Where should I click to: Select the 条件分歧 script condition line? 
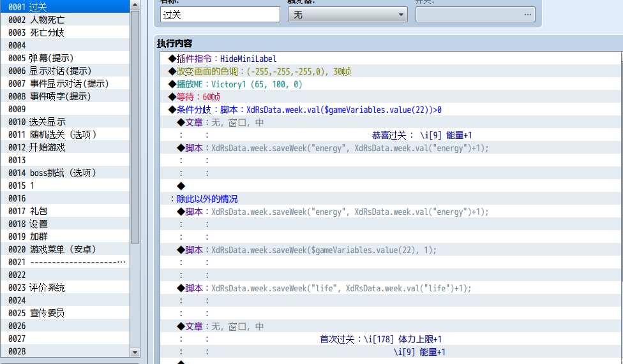point(391,110)
